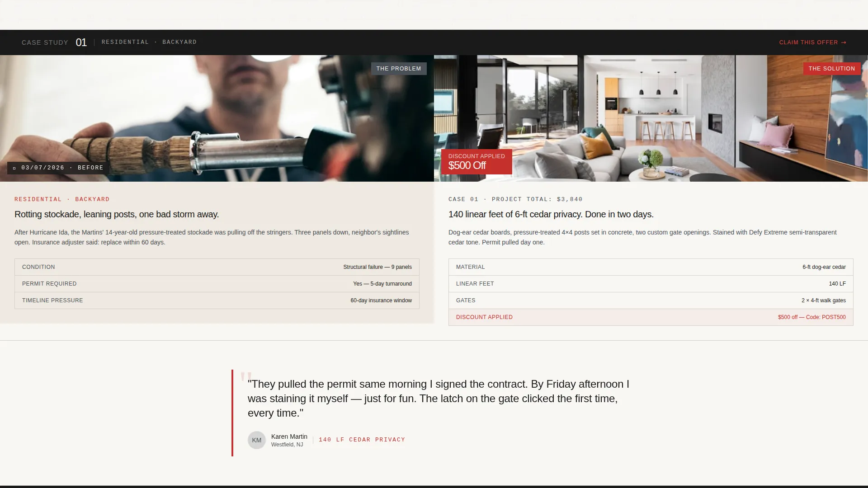Click value 6-ft dog-ear cedar
This screenshot has width=868, height=488.
[x=824, y=267]
